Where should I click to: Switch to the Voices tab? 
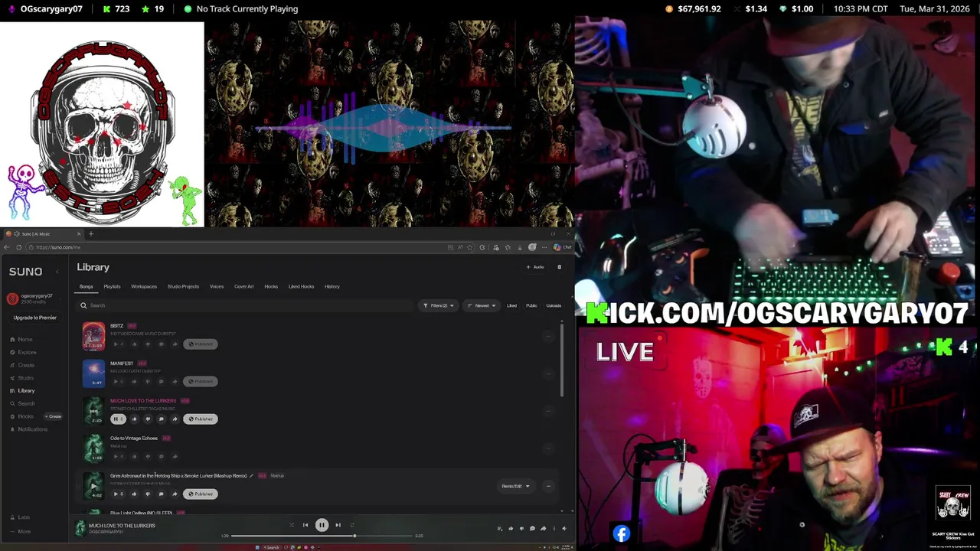217,286
